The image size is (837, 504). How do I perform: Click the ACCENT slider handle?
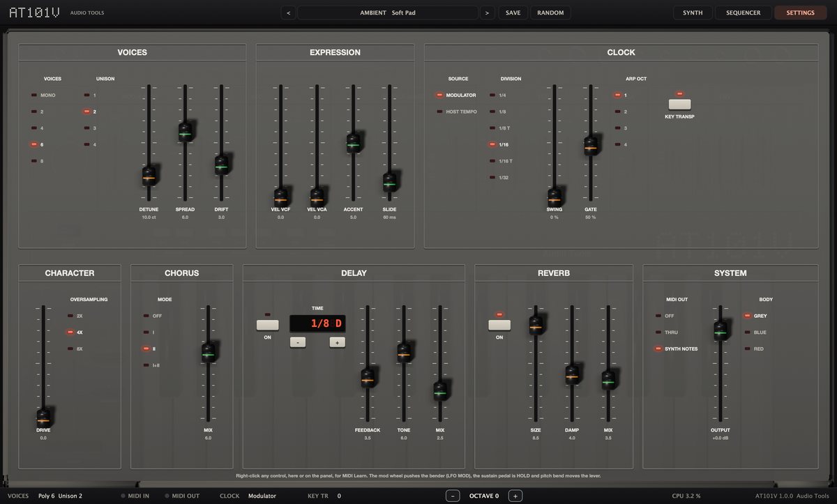(354, 142)
